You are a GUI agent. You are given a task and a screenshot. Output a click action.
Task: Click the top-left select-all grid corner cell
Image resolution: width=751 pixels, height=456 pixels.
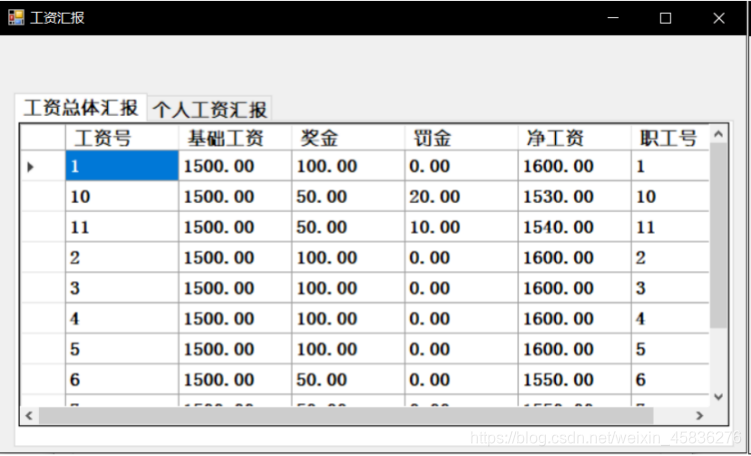point(43,138)
